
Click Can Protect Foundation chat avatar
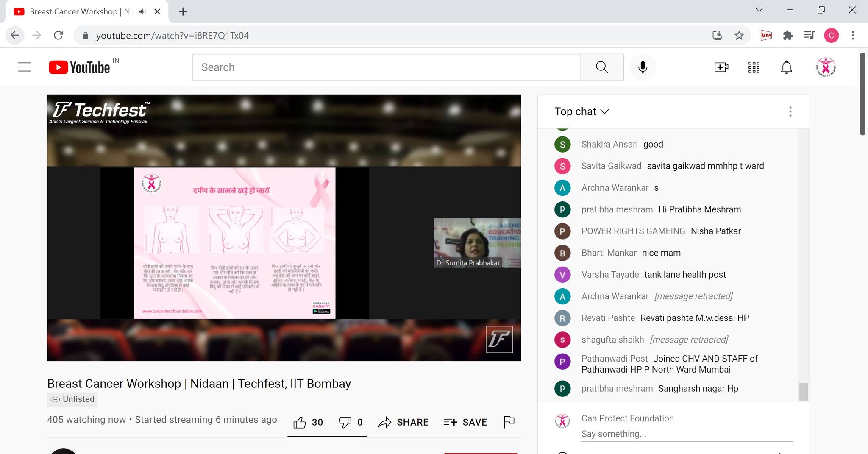click(x=562, y=421)
